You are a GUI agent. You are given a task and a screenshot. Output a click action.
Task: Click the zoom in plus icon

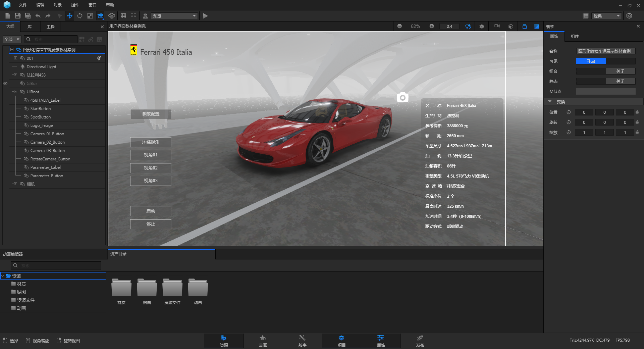(x=432, y=26)
